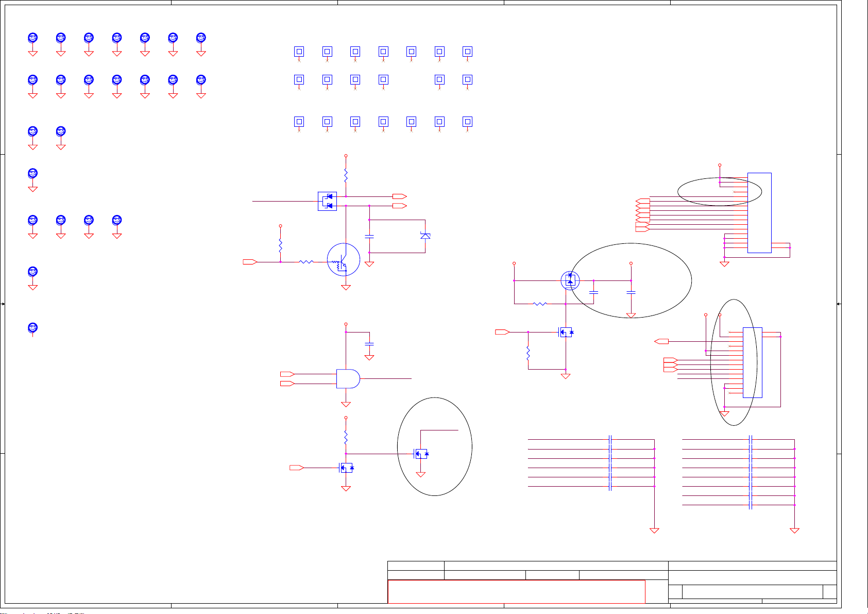Select the circled P-channel MOSFET symbol
The image size is (868, 614).
pyautogui.click(x=570, y=280)
